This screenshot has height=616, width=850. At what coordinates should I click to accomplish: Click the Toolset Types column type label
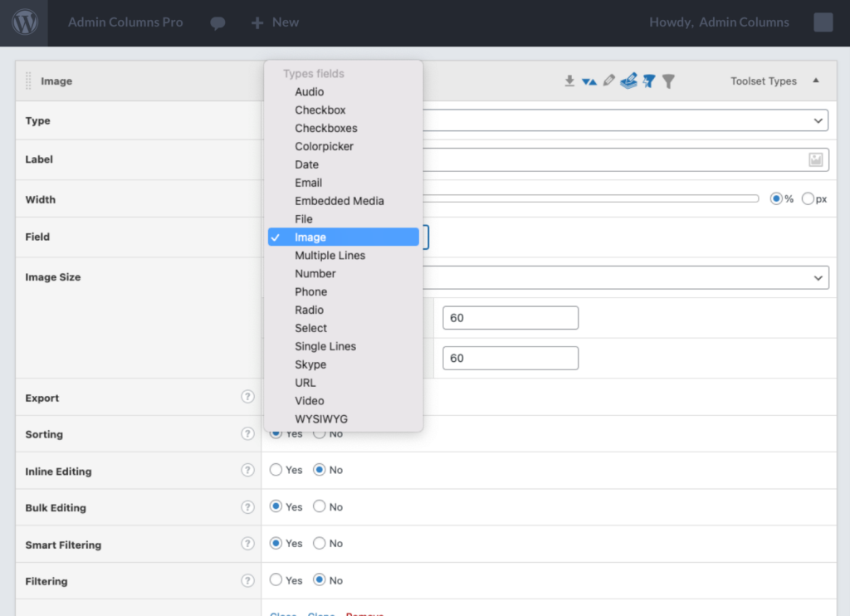tap(764, 81)
